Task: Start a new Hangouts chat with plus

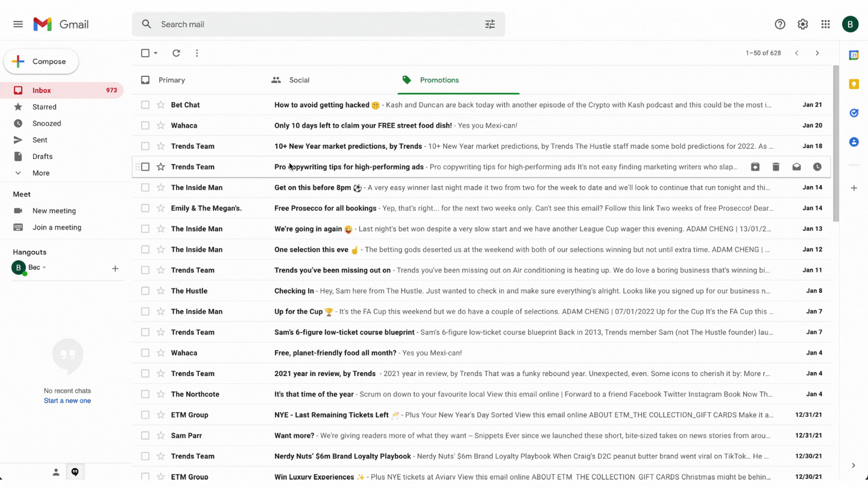Action: (x=115, y=269)
